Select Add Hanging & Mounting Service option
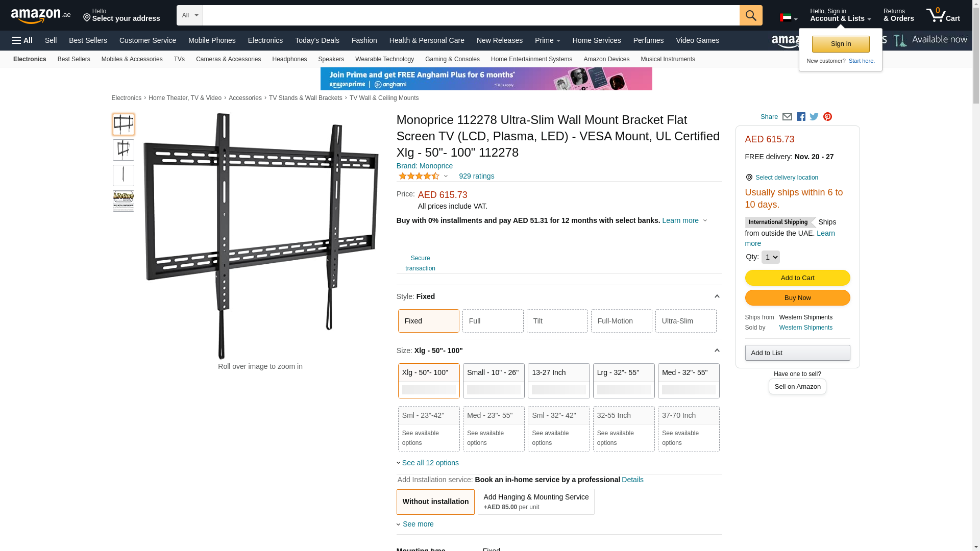The width and height of the screenshot is (980, 551). 536,502
